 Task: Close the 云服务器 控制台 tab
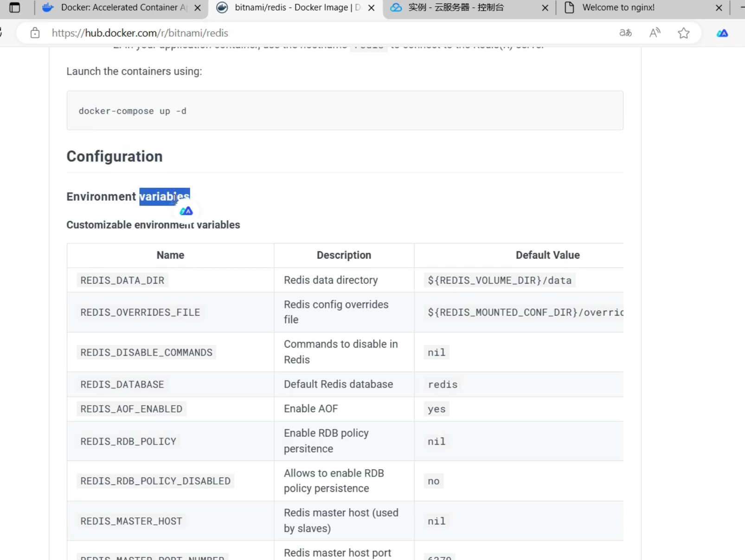[x=545, y=8]
